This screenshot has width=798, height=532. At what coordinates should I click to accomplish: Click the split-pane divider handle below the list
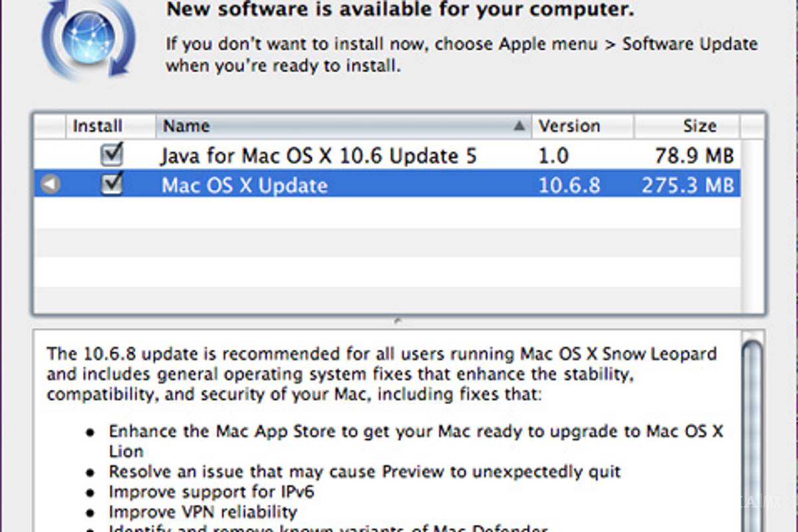pyautogui.click(x=398, y=321)
